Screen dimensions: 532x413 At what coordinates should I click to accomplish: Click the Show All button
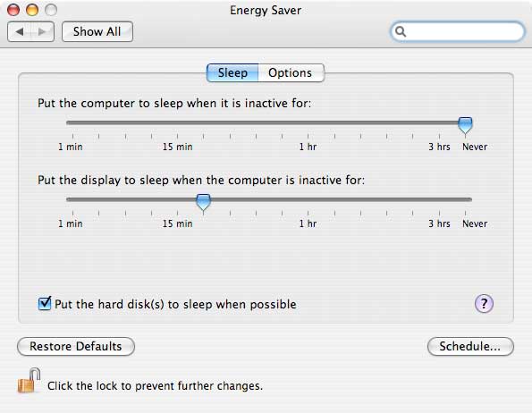(97, 32)
